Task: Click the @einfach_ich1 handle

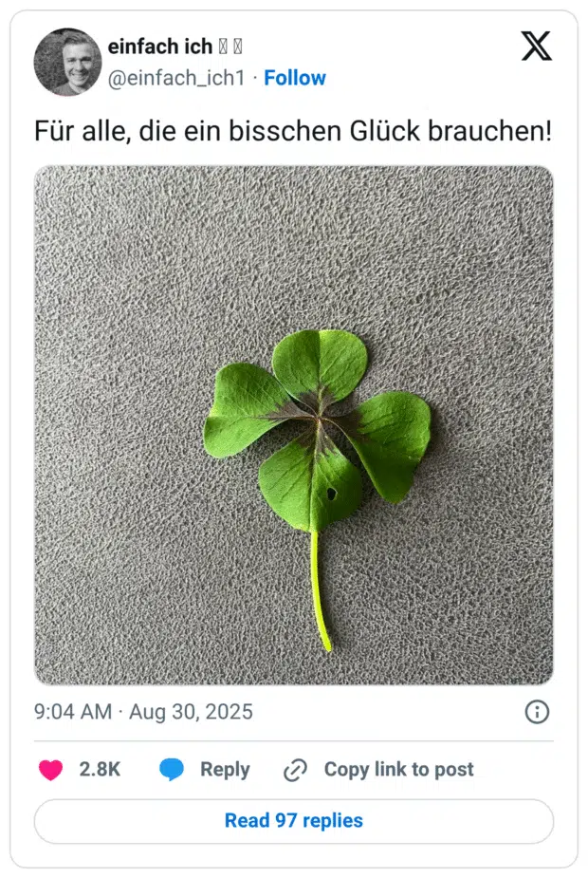Action: click(176, 79)
